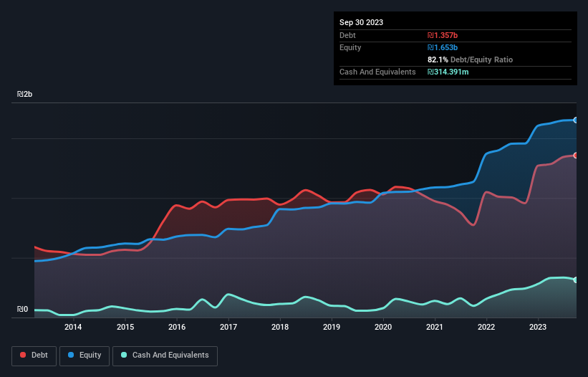Click the ₪0 y-axis label
588x377 pixels.
pyautogui.click(x=22, y=309)
